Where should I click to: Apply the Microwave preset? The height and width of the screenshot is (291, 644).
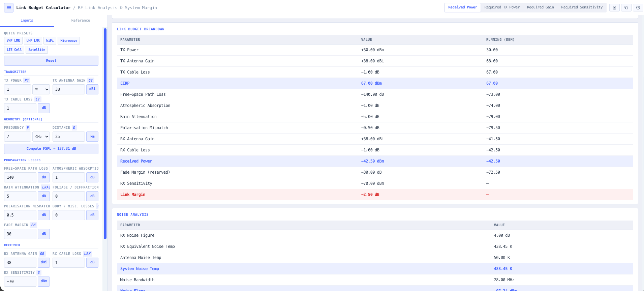(69, 41)
